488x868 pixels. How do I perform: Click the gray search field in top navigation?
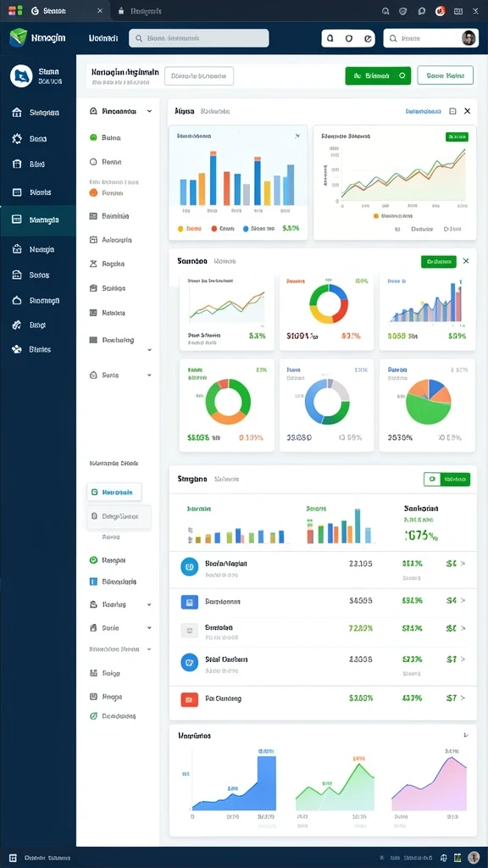click(199, 38)
